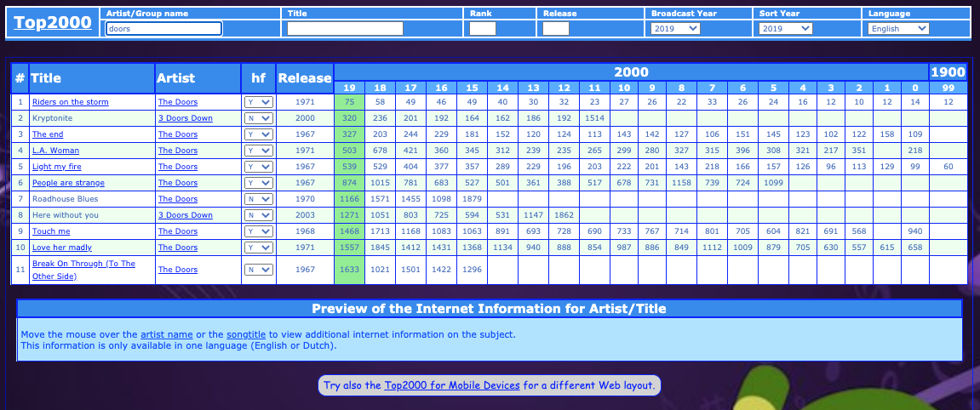Click the 1514 rank cell for Kryptonite
980x410 pixels.
point(594,118)
